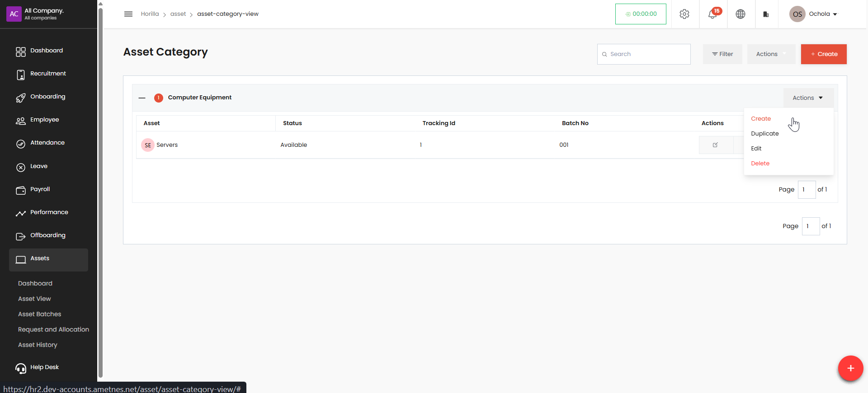The width and height of the screenshot is (868, 393).
Task: Select Duplicate in the Actions menu
Action: click(x=765, y=134)
